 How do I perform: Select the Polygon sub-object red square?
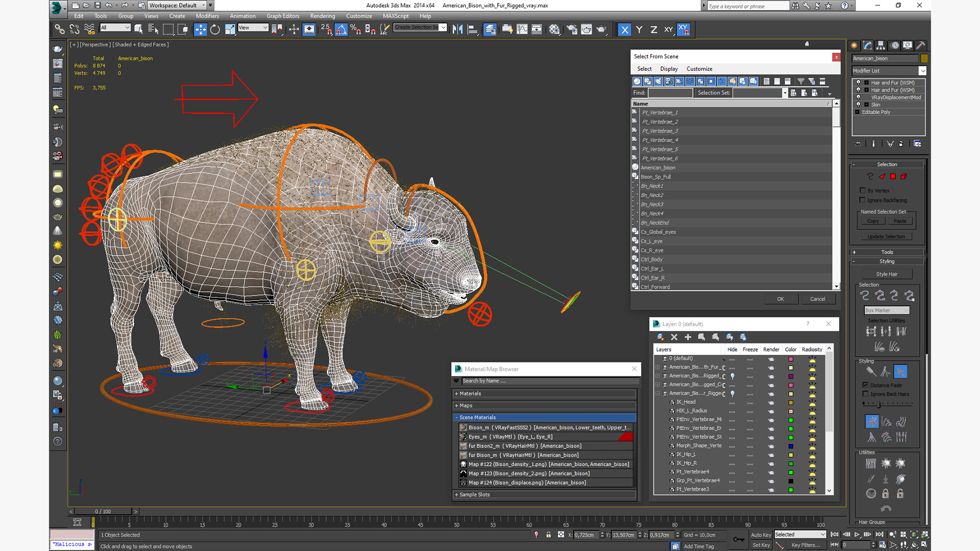[x=893, y=177]
